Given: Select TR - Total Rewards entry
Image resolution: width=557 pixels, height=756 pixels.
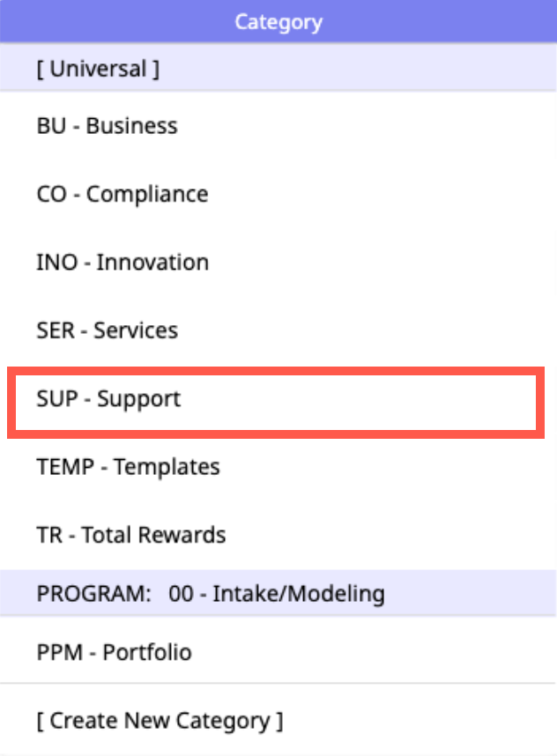Looking at the screenshot, I should 131,535.
